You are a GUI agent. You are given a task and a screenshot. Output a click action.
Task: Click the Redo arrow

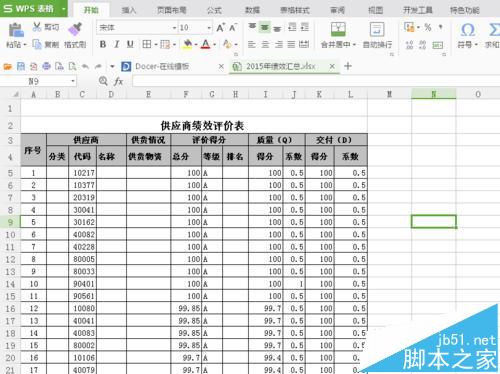click(98, 67)
